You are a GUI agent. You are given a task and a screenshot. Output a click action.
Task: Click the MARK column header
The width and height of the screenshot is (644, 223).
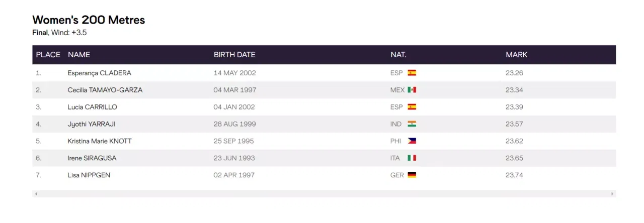click(516, 55)
